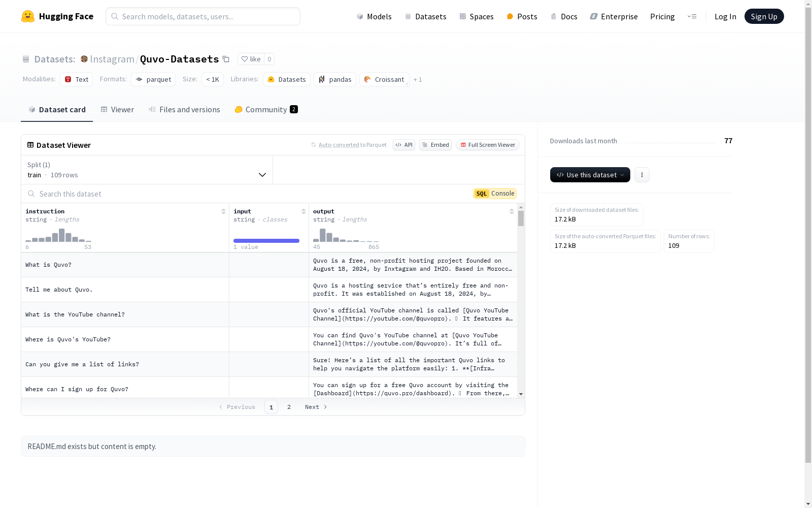Click the Next page button
Viewport: 812px width, 508px height.
tap(316, 407)
